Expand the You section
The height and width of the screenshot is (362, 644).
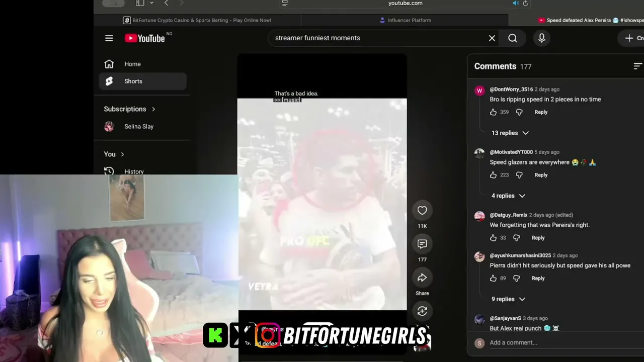tap(114, 154)
